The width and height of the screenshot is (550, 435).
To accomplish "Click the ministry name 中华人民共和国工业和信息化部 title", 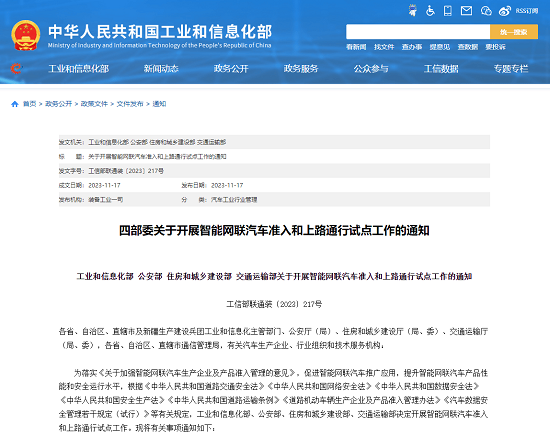I will pos(160,32).
